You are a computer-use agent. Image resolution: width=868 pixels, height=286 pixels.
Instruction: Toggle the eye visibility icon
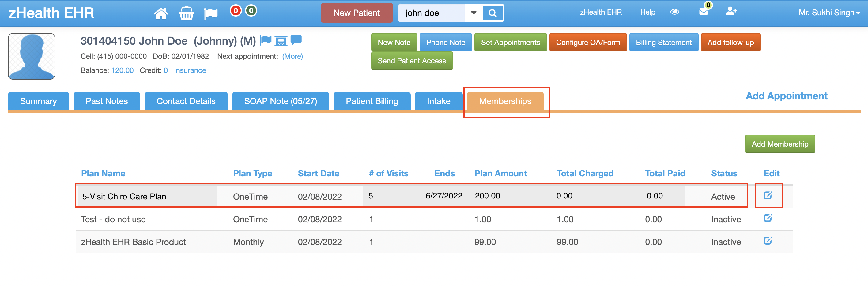(x=674, y=12)
